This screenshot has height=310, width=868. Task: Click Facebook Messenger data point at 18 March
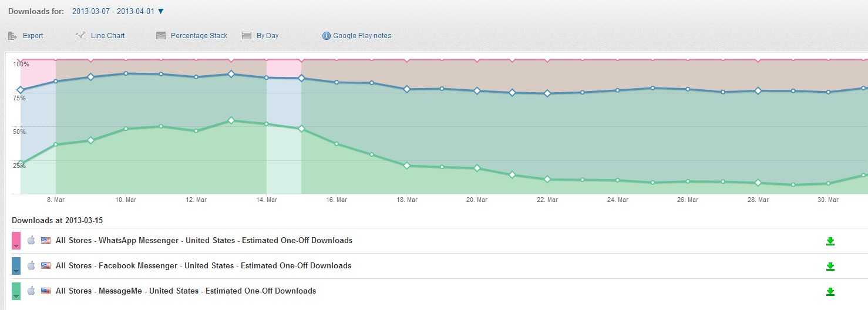(x=406, y=89)
